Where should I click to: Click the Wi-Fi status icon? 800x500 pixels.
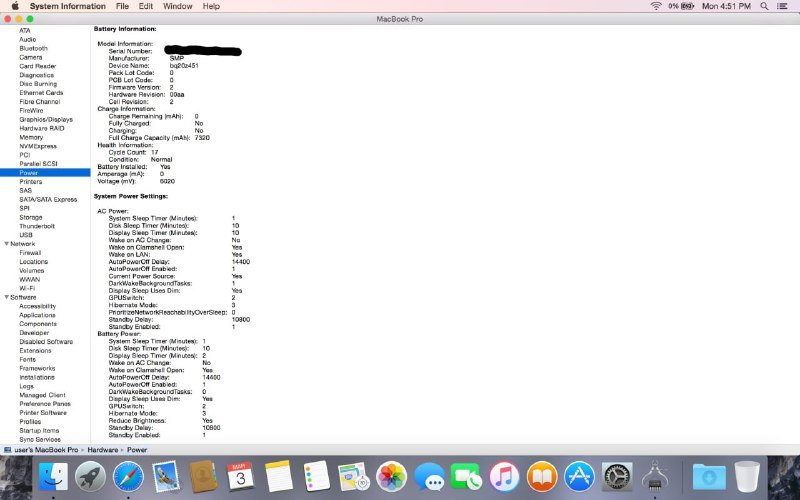click(x=656, y=6)
